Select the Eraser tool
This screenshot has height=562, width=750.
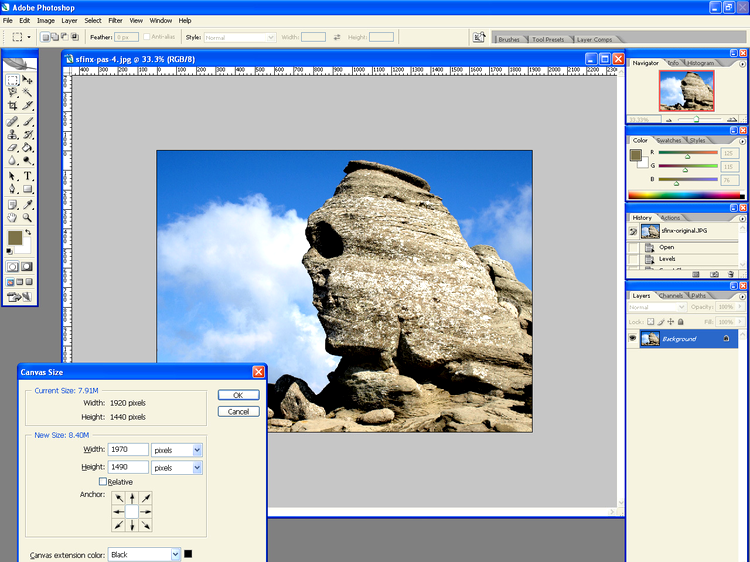12,147
